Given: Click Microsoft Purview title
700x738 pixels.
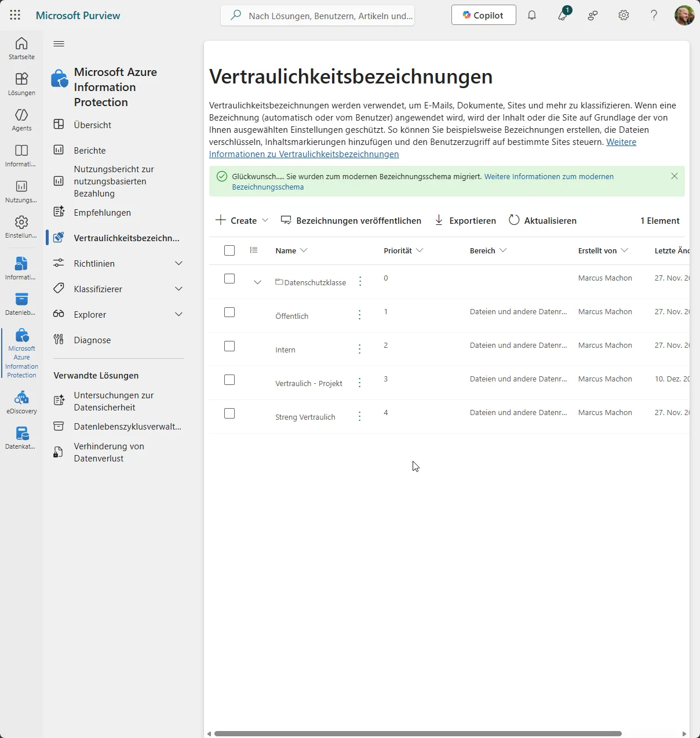Looking at the screenshot, I should [78, 16].
